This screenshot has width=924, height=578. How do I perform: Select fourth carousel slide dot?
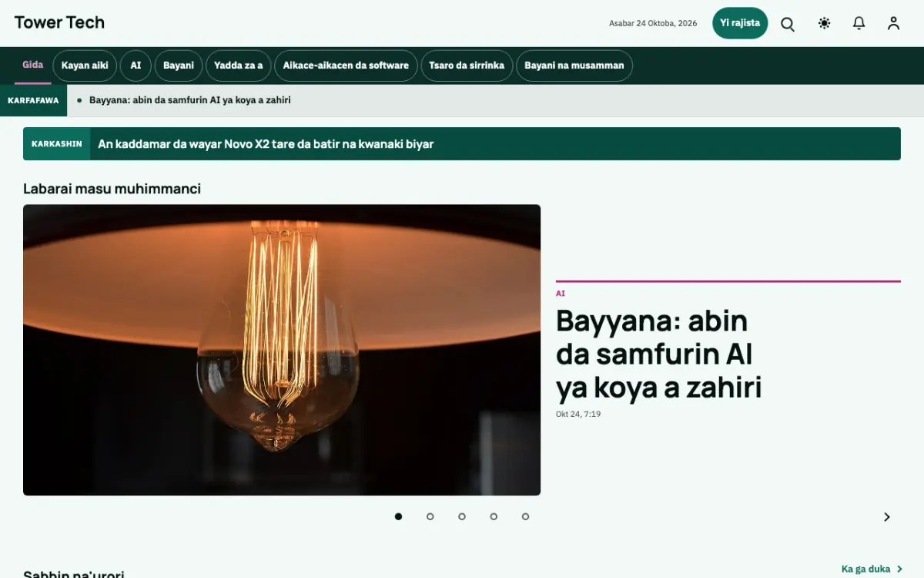494,516
